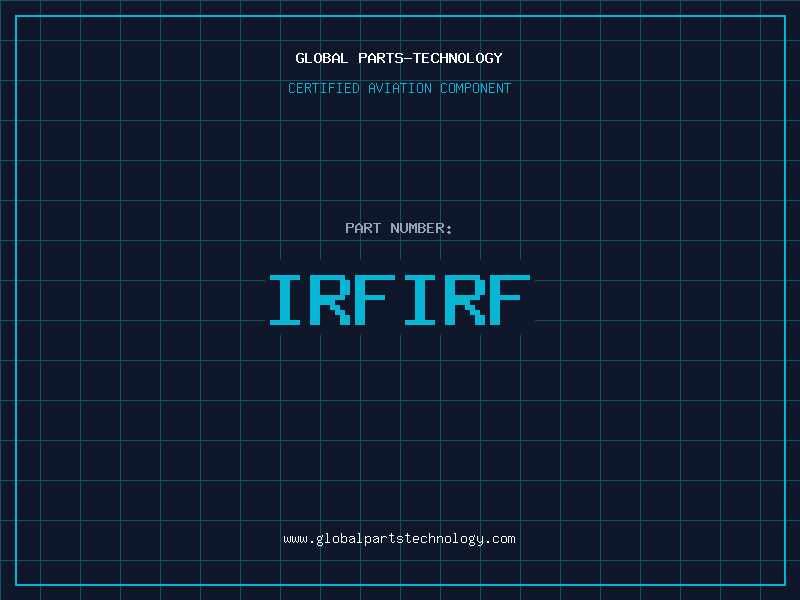The width and height of the screenshot is (800, 600).
Task: Click the second letter I of IRFIRF
Action: pyautogui.click(x=420, y=299)
